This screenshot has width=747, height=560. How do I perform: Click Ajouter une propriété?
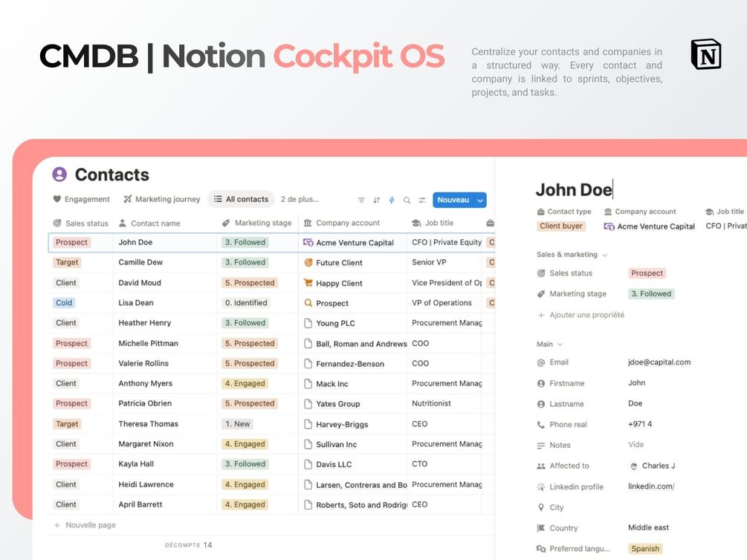[x=581, y=315]
